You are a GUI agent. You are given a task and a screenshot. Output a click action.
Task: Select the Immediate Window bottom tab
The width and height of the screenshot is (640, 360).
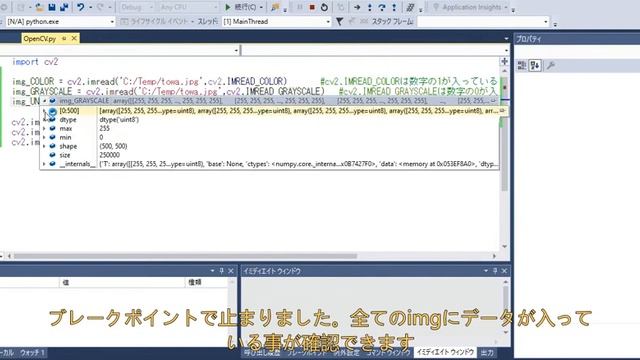point(445,352)
